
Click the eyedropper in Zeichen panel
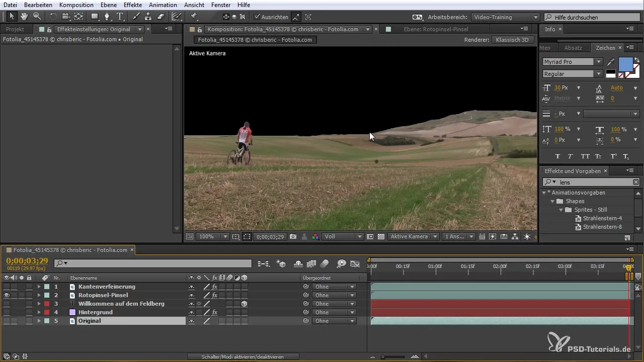pyautogui.click(x=611, y=62)
